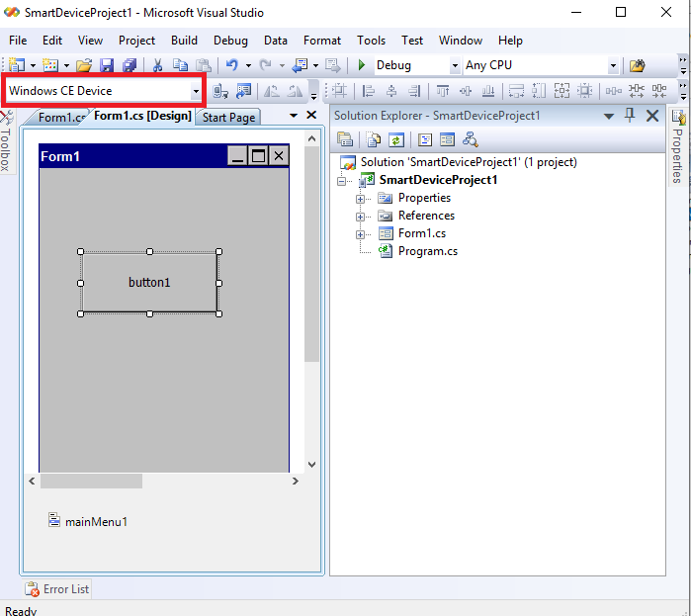This screenshot has height=616, width=691.
Task: Open the Windows CE Device target dropdown
Action: point(196,91)
